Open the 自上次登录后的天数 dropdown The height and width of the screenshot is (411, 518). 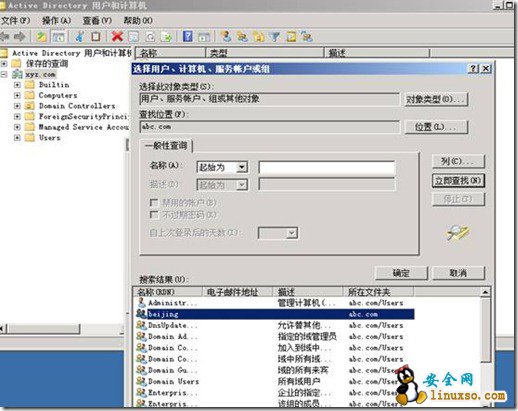point(292,233)
